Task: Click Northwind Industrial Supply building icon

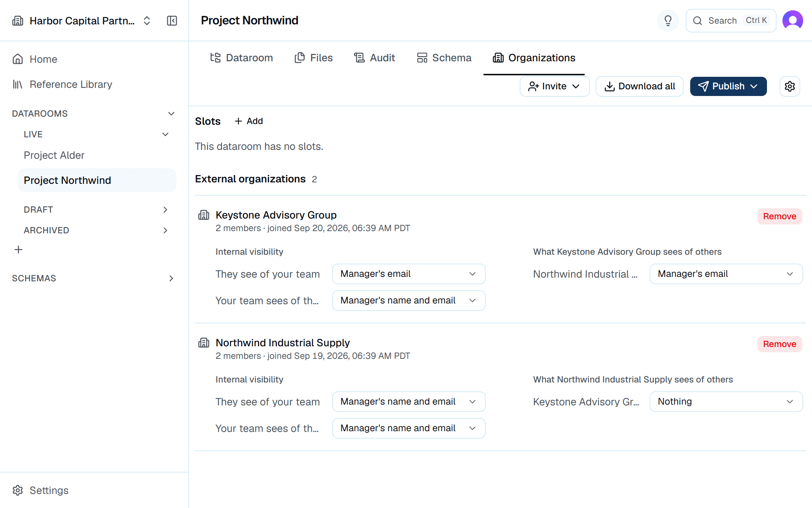Action: tap(204, 343)
